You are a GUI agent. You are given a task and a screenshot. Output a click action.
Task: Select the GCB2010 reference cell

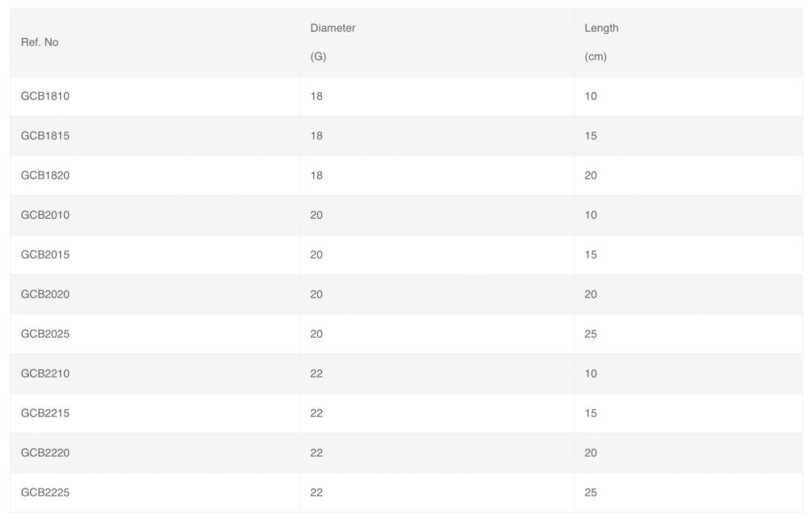click(45, 215)
